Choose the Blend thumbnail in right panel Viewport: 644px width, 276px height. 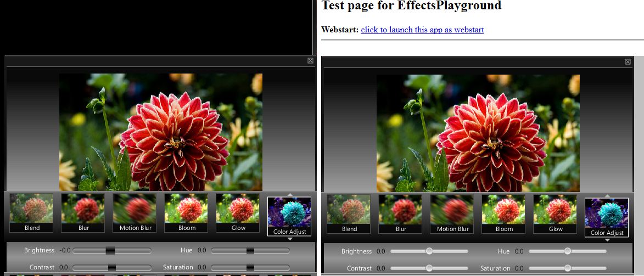click(x=349, y=213)
